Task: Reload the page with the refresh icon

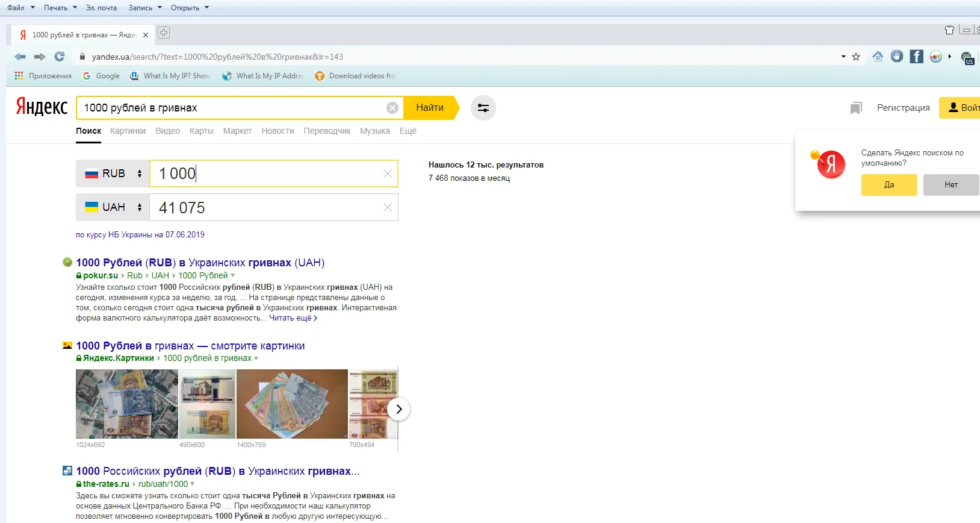Action: (59, 57)
